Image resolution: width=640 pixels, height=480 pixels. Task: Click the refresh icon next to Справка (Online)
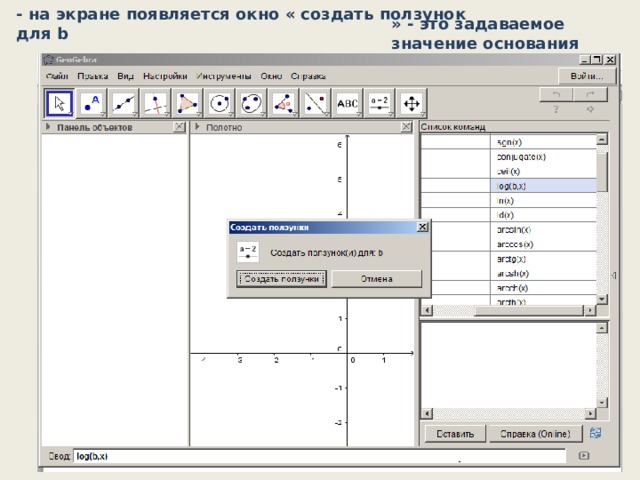(596, 433)
